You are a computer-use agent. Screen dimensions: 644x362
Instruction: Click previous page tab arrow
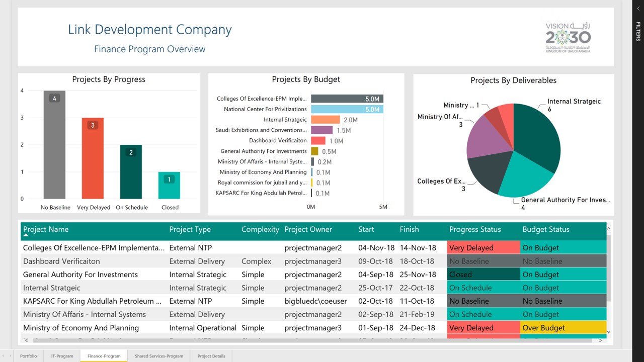pyautogui.click(x=4, y=356)
